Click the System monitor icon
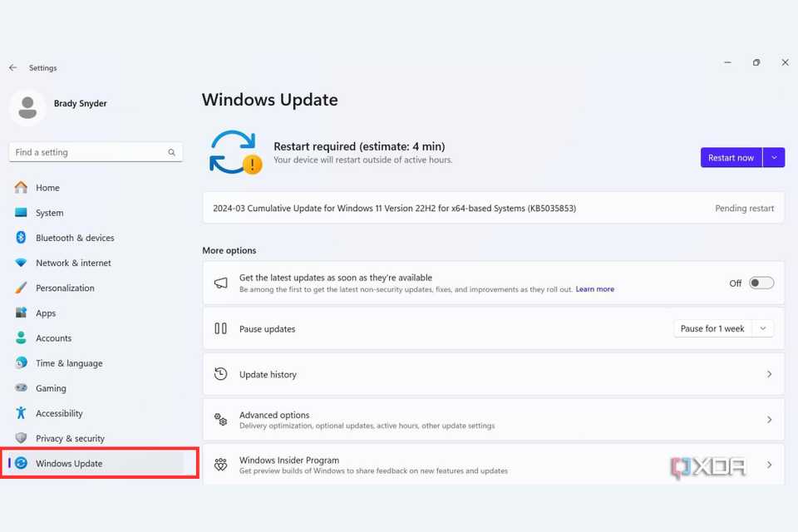The image size is (798, 532). (21, 212)
